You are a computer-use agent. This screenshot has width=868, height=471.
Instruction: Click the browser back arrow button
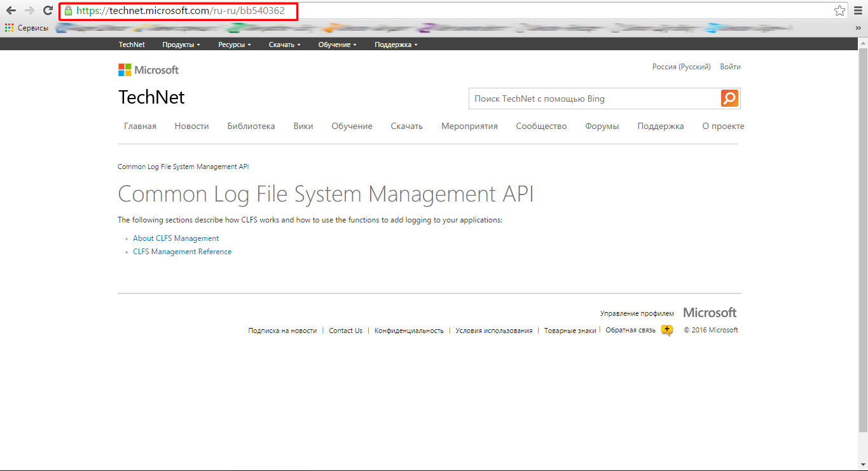click(11, 11)
